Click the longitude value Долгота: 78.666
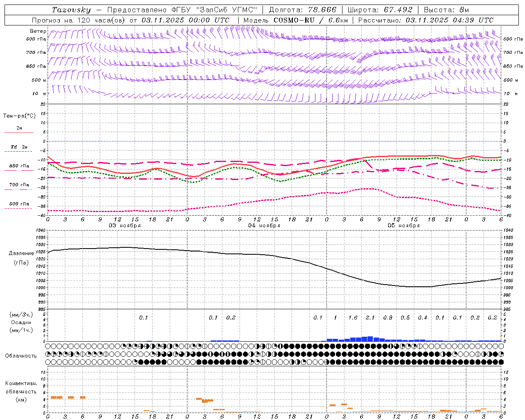The width and height of the screenshot is (525, 420). tap(302, 10)
